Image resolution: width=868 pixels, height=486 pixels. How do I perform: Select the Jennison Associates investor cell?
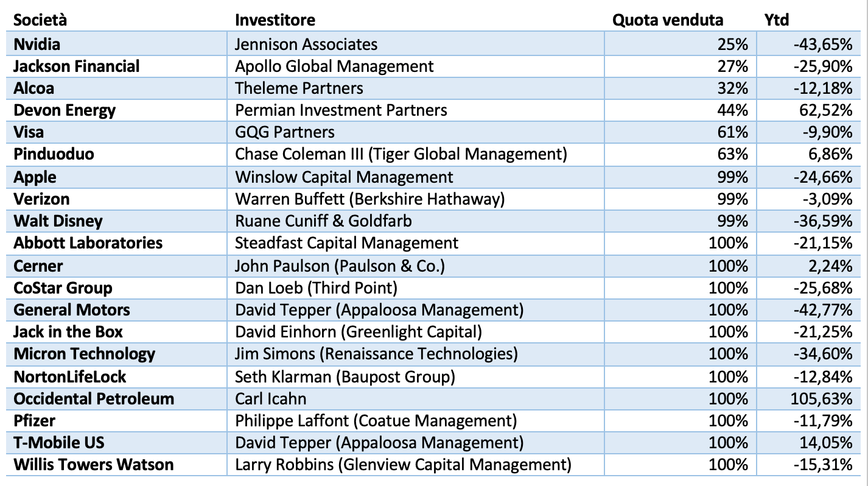point(306,44)
